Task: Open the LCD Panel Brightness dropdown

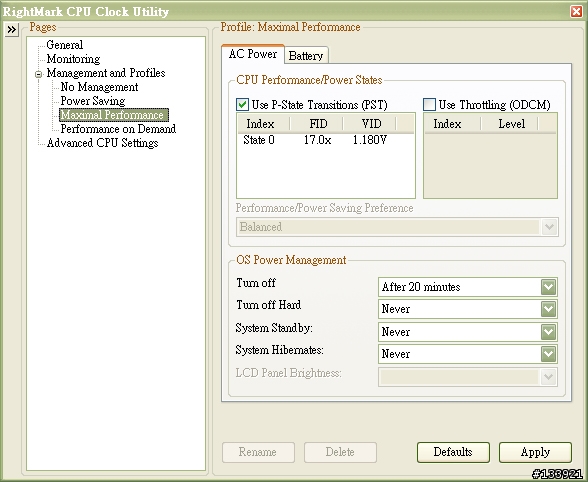Action: (x=548, y=377)
